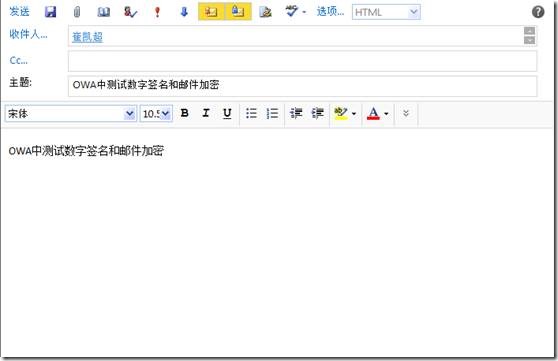Set low importance with blue down arrow
This screenshot has height=361, width=558.
tap(184, 12)
